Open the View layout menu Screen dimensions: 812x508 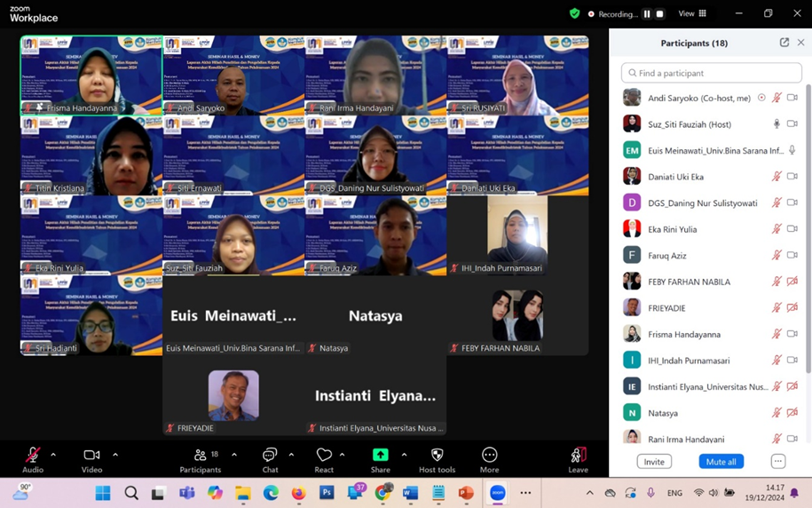692,14
